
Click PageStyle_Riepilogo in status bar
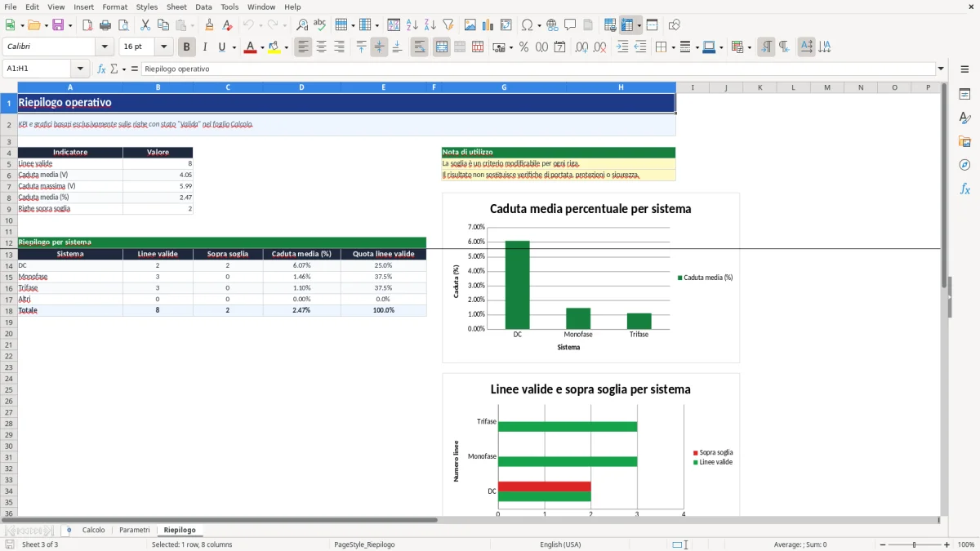tap(364, 544)
